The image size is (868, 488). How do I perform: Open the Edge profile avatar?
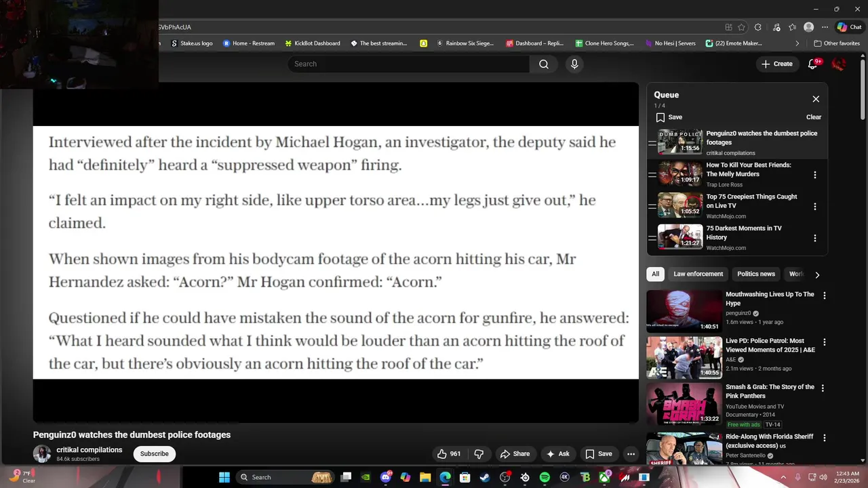click(x=808, y=27)
